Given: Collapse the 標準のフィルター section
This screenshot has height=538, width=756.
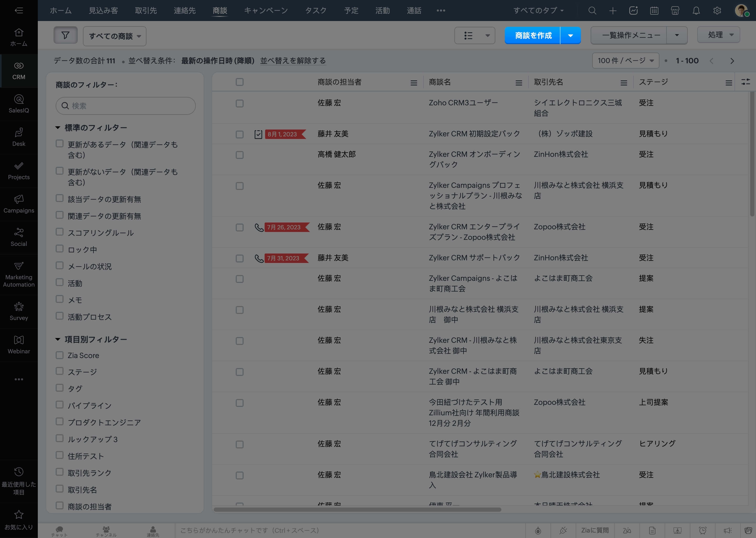Looking at the screenshot, I should (57, 128).
